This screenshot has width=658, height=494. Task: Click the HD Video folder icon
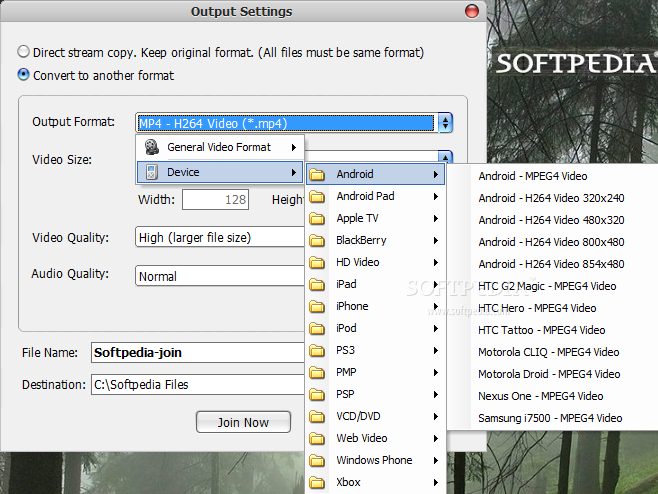pyautogui.click(x=317, y=262)
